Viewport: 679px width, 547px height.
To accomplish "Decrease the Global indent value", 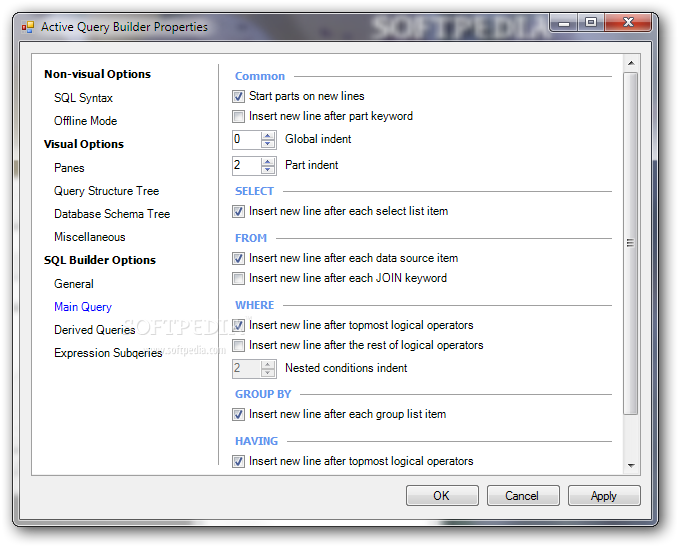I will click(x=268, y=143).
